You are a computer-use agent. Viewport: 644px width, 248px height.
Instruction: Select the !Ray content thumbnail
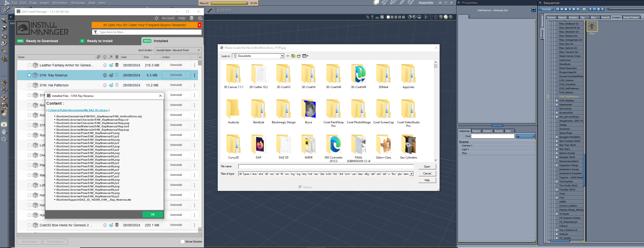coord(592,26)
